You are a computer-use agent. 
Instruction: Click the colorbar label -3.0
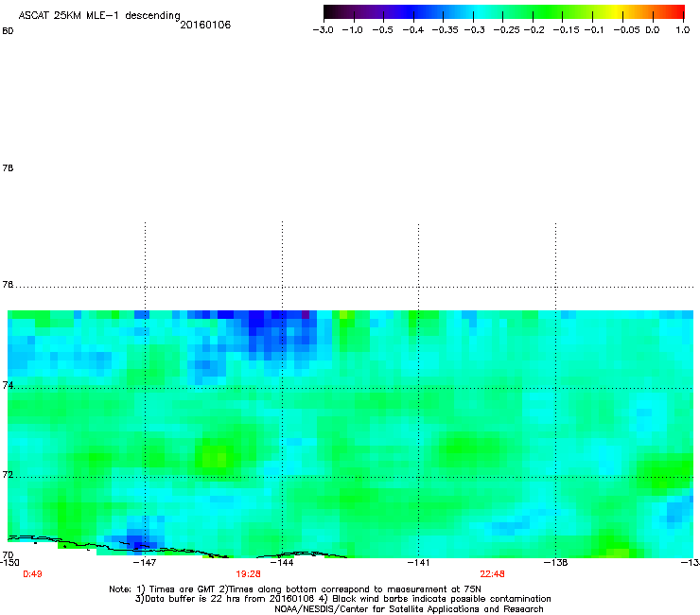(x=324, y=30)
